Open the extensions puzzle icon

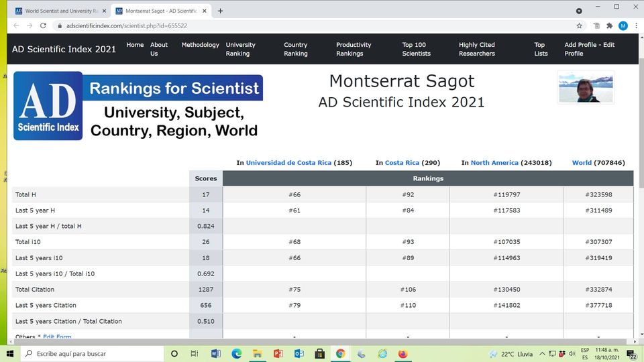click(x=610, y=25)
